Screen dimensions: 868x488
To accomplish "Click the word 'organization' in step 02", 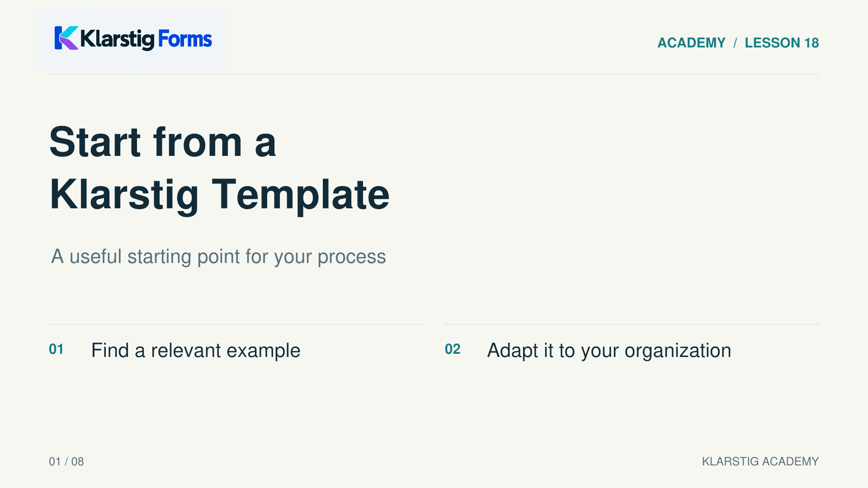I will pos(678,351).
